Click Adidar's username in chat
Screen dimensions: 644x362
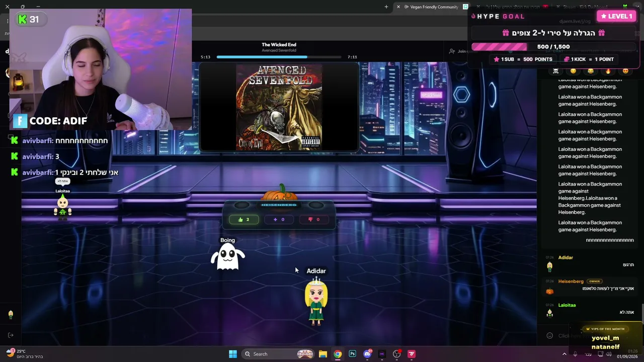tap(566, 257)
